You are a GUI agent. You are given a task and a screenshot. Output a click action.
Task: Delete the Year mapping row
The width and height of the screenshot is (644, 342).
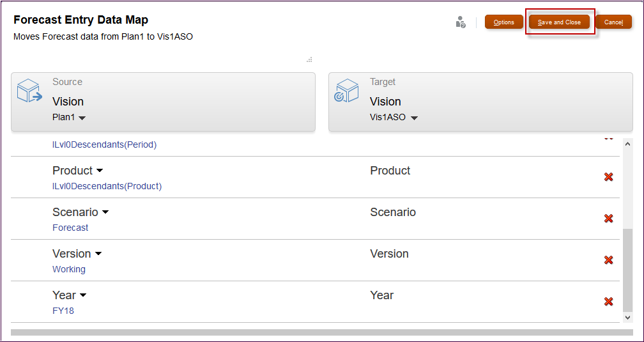608,302
